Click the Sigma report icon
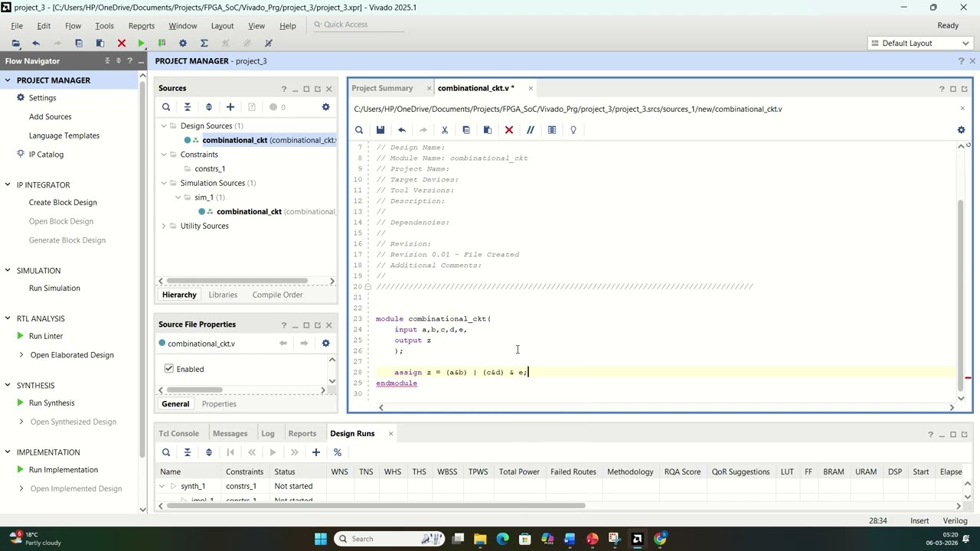Viewport: 980px width, 551px height. pyautogui.click(x=204, y=44)
